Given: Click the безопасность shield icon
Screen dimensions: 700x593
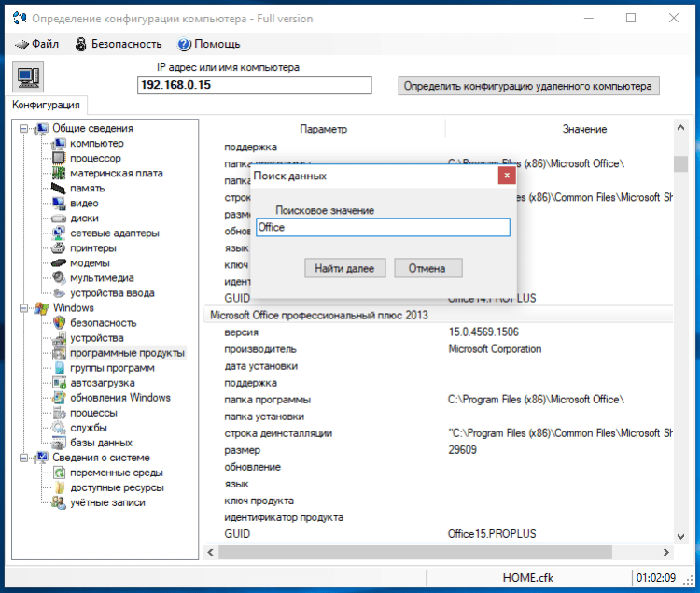Looking at the screenshot, I should coord(59,323).
